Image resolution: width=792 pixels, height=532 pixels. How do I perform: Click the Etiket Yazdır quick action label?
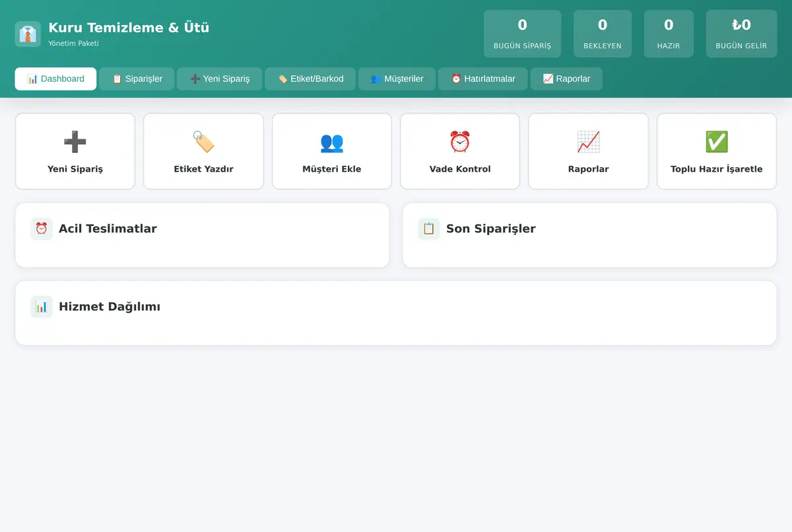(203, 169)
